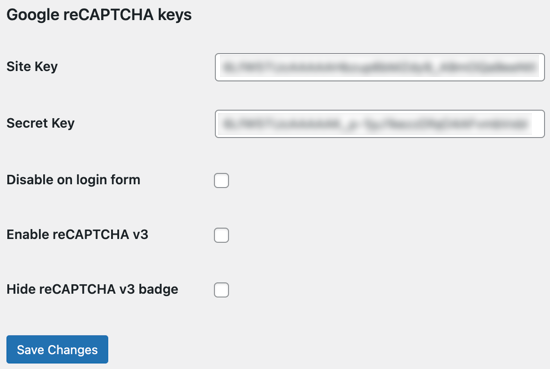Switch on the reCAPTCHA v3 option
The width and height of the screenshot is (550, 369).
click(221, 235)
